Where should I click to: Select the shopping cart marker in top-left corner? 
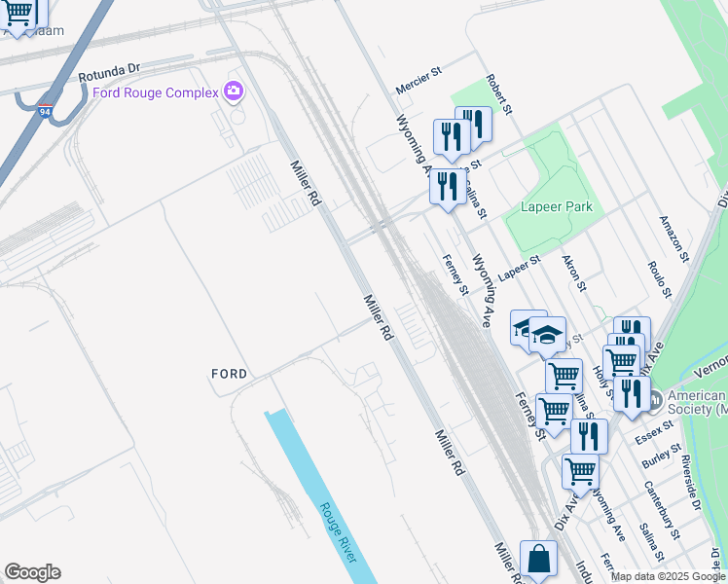click(18, 12)
